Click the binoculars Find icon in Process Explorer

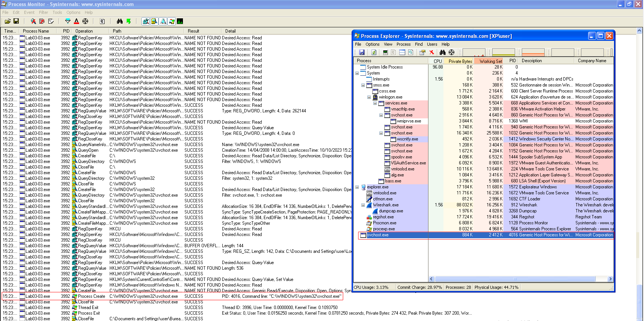(x=443, y=52)
